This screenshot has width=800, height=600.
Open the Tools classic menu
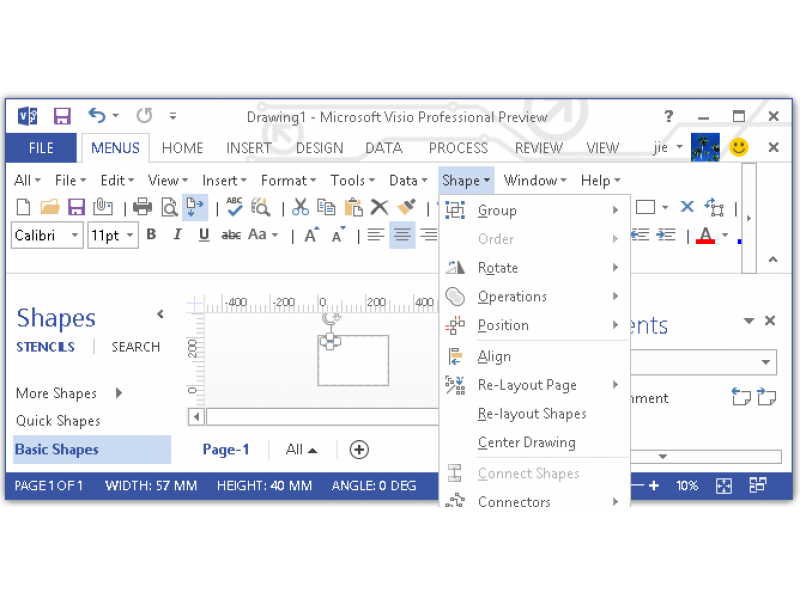click(352, 180)
